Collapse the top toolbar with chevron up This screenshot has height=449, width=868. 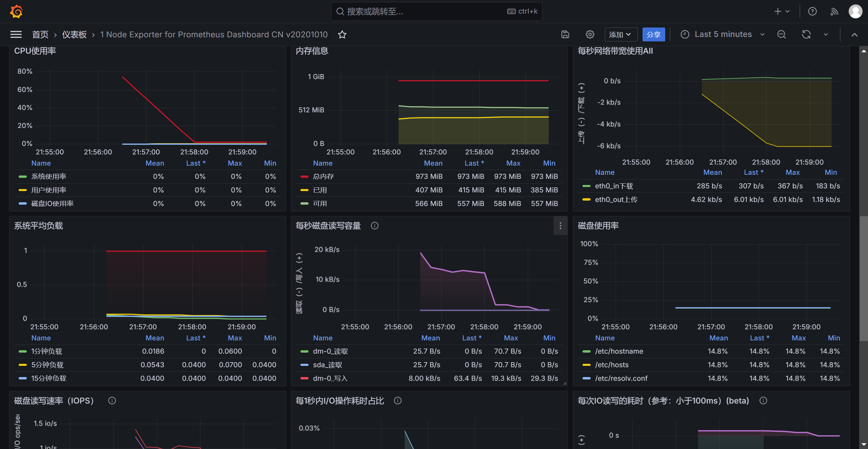(x=854, y=34)
